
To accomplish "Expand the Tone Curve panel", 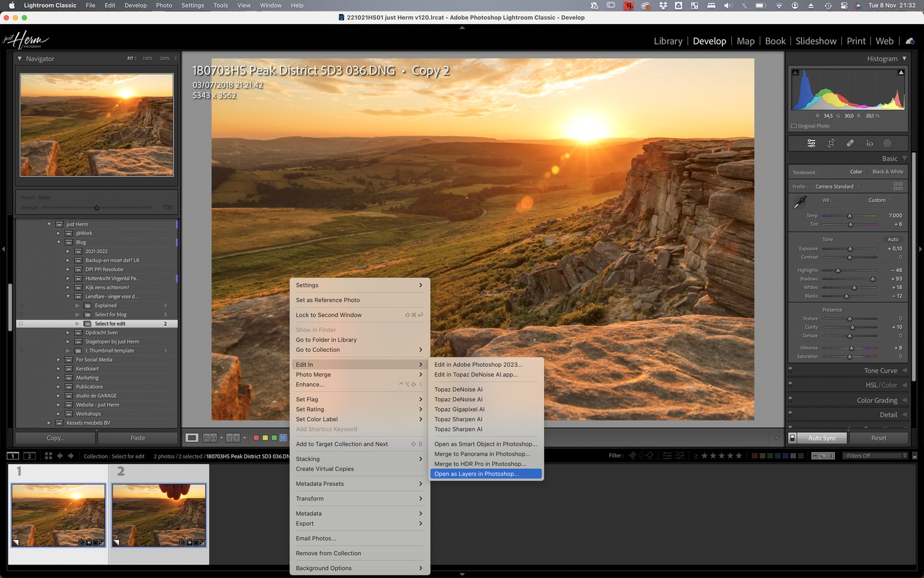I will pyautogui.click(x=880, y=370).
